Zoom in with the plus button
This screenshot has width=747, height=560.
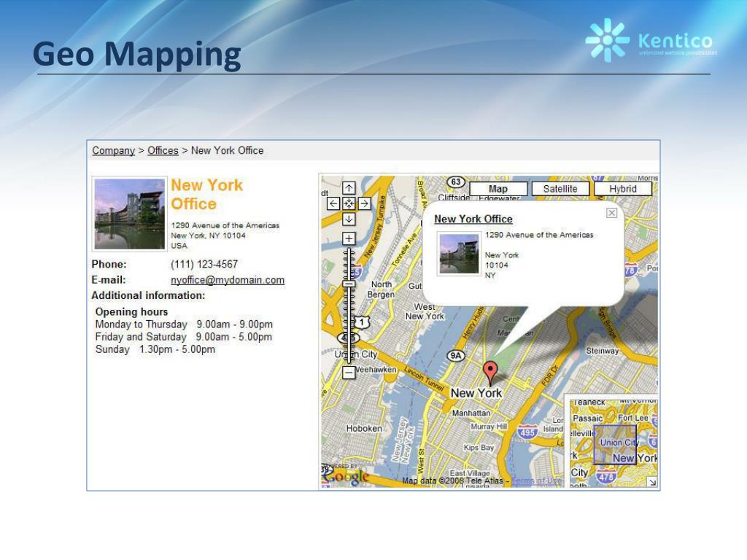(x=349, y=238)
